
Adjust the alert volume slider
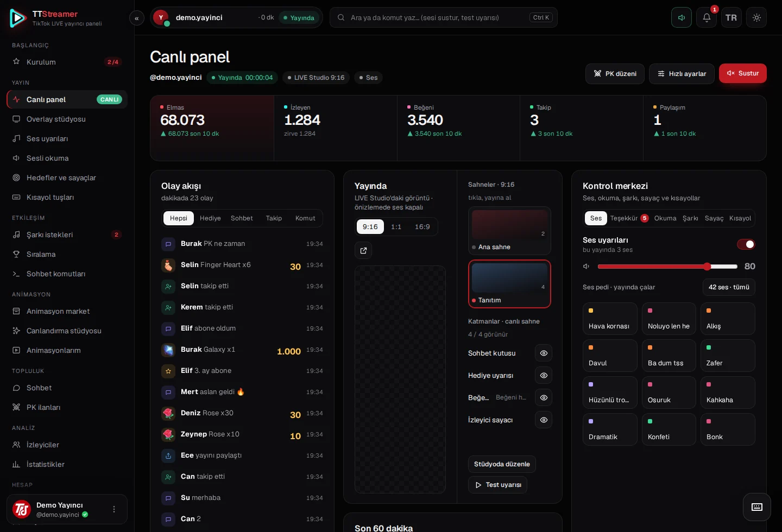tap(667, 267)
